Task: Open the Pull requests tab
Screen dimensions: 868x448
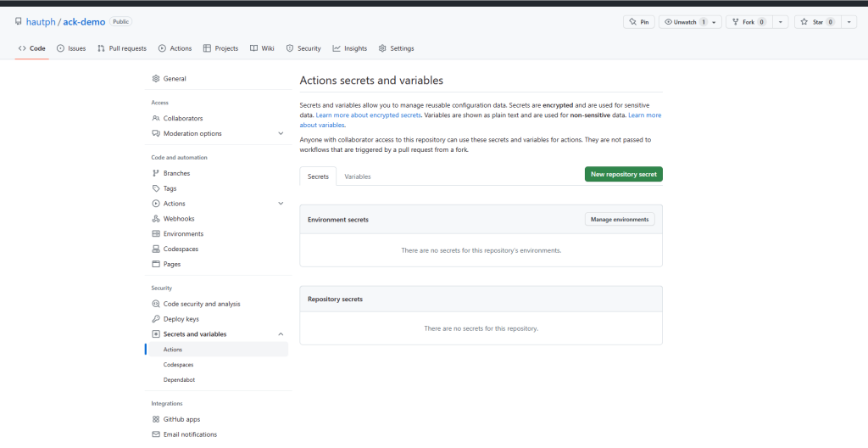Action: click(x=122, y=48)
